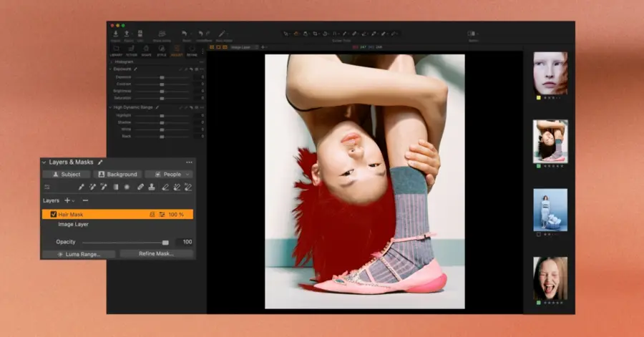Click empty color tag under third thumbnail
Screen dimensions: 644x337
[538, 235]
